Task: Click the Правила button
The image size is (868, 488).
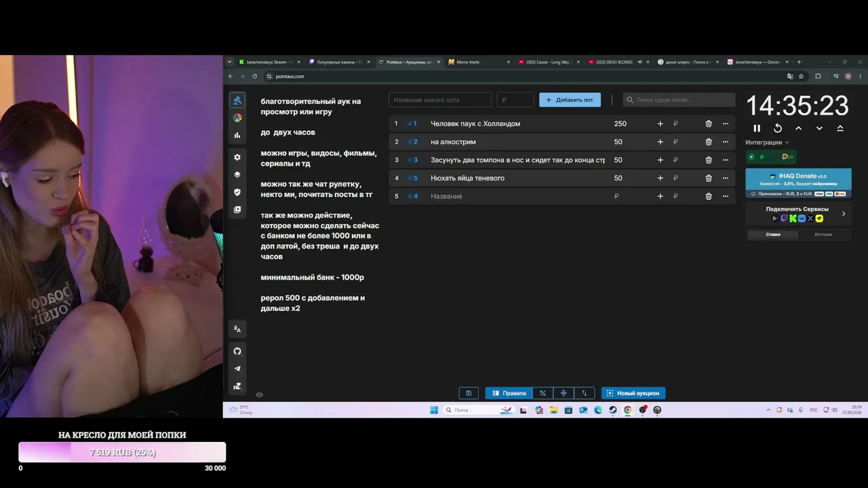Action: pos(509,393)
